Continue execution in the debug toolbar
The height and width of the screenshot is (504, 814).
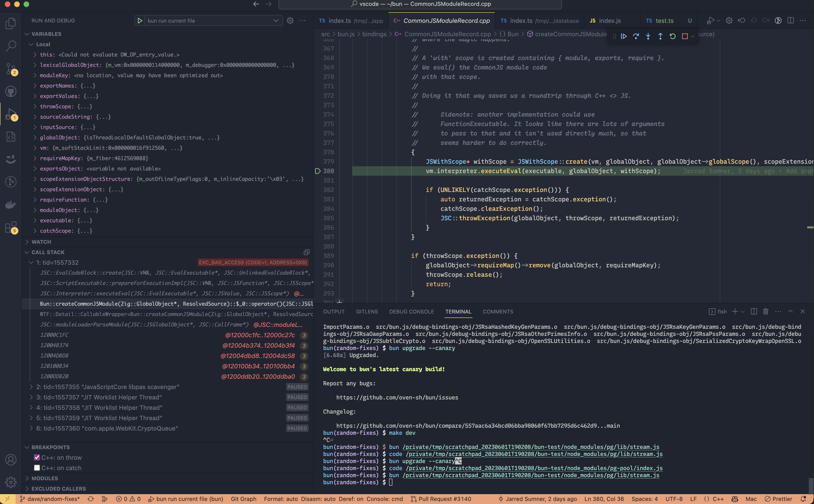623,36
